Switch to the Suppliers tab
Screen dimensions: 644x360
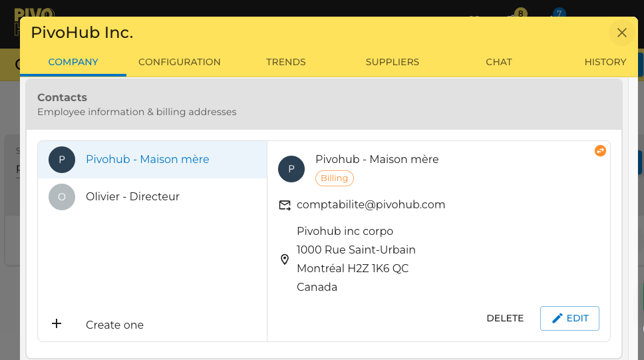point(393,62)
